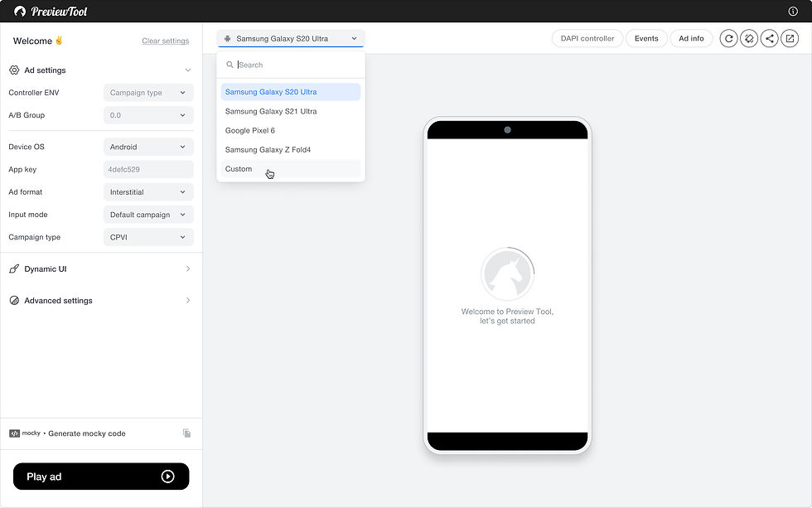Click the mocky code logo icon

point(15,433)
